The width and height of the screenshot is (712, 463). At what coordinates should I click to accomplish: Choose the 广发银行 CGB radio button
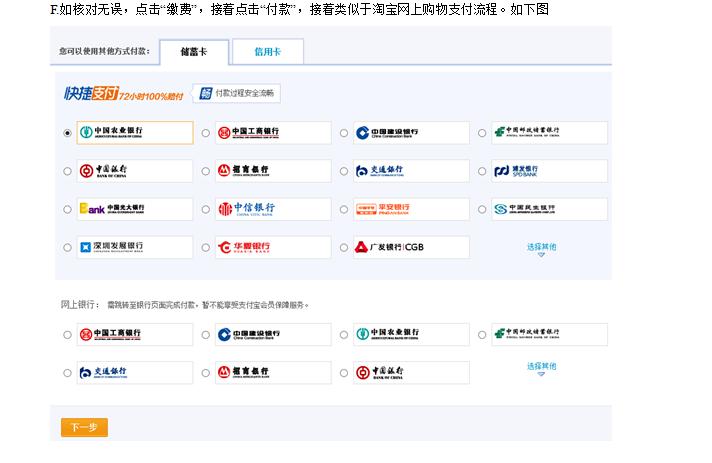[x=344, y=247]
